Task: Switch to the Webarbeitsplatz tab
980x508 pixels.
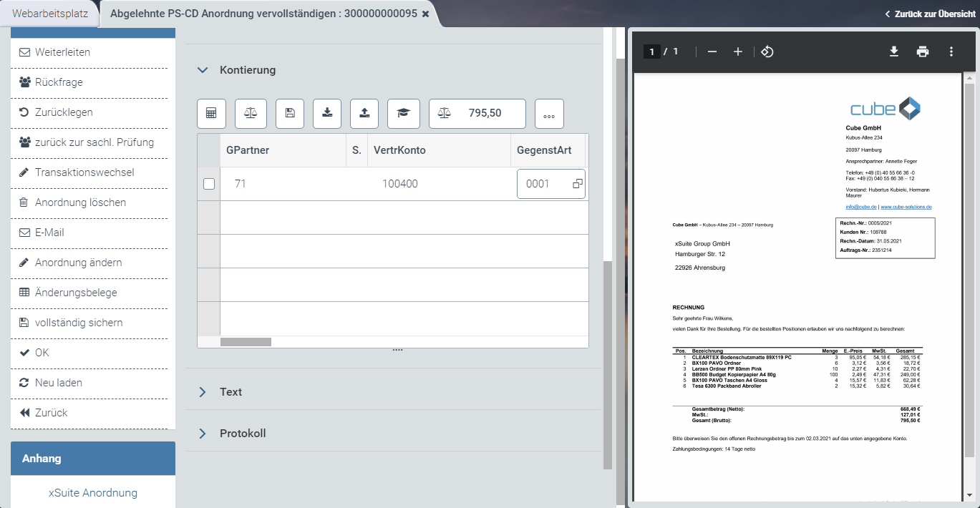Action: point(50,14)
